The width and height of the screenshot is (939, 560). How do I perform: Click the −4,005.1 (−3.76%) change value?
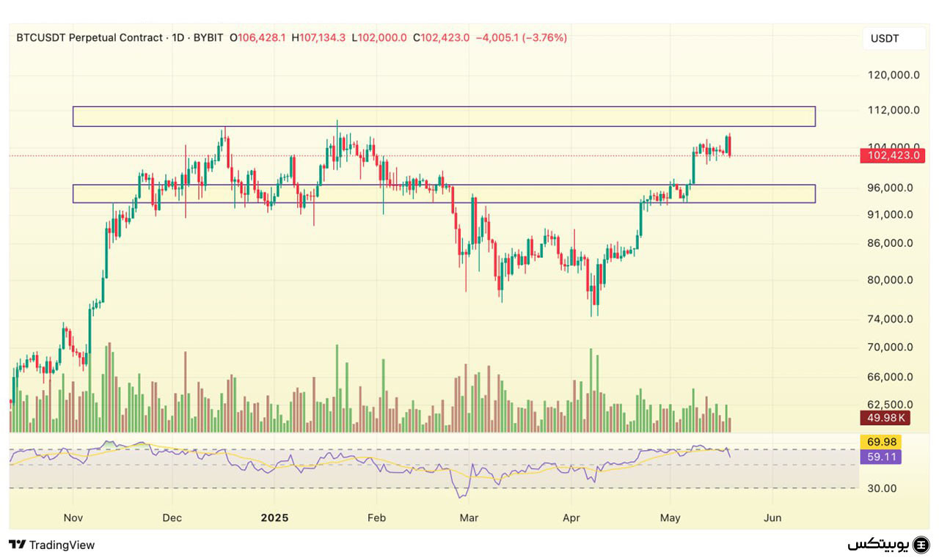click(x=521, y=37)
